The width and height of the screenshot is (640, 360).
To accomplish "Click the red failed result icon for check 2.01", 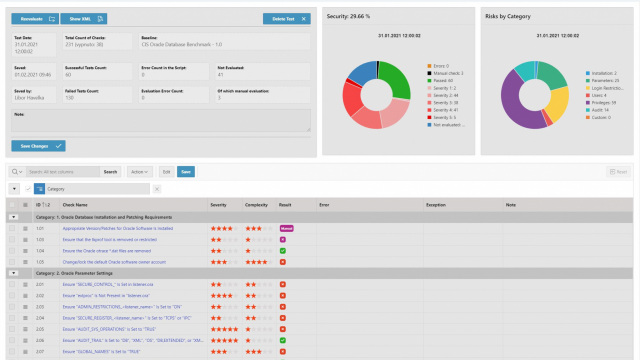I will click(x=282, y=284).
